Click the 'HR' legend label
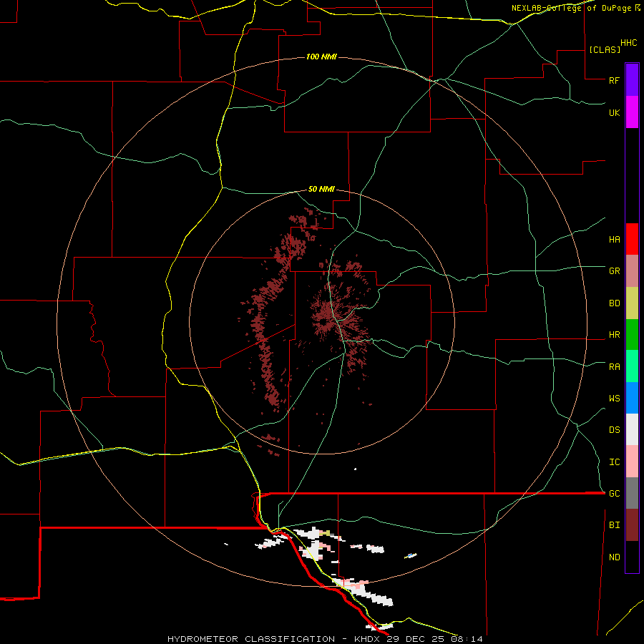The image size is (644, 644). click(x=614, y=335)
